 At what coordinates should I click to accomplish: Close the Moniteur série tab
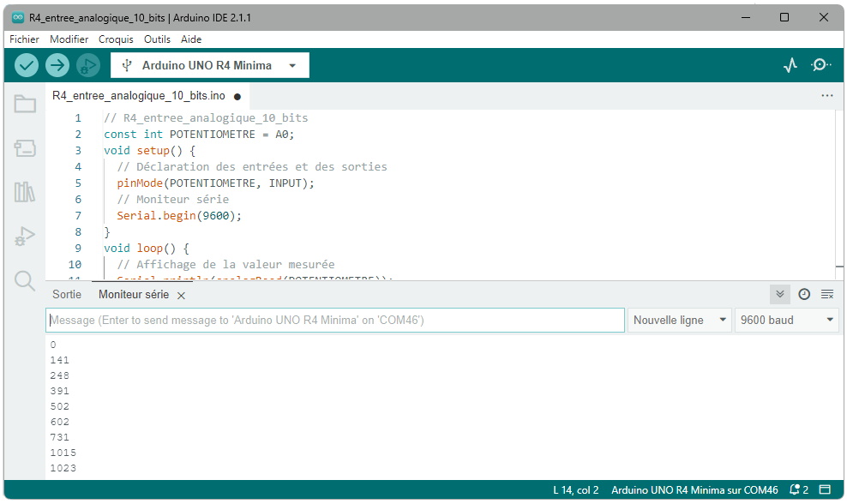182,296
